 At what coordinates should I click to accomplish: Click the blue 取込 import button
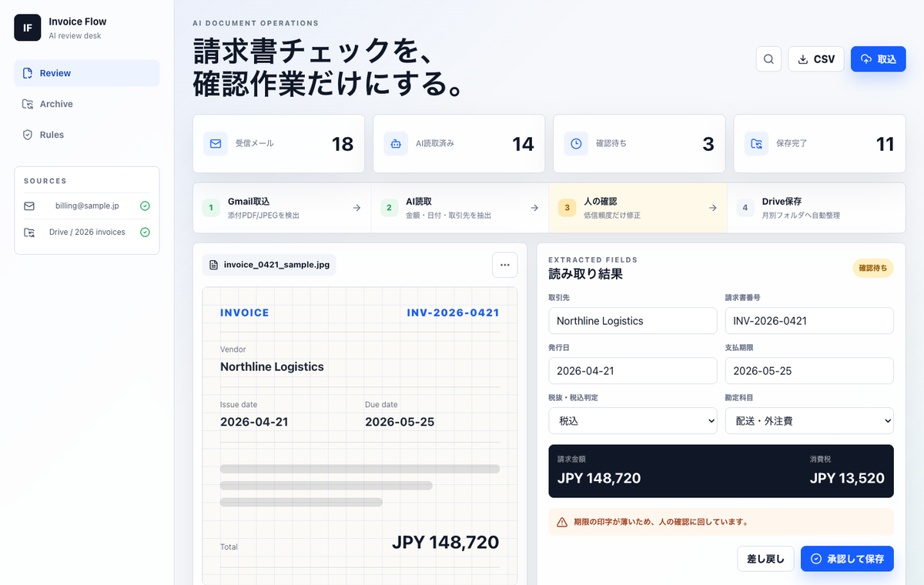coord(878,59)
